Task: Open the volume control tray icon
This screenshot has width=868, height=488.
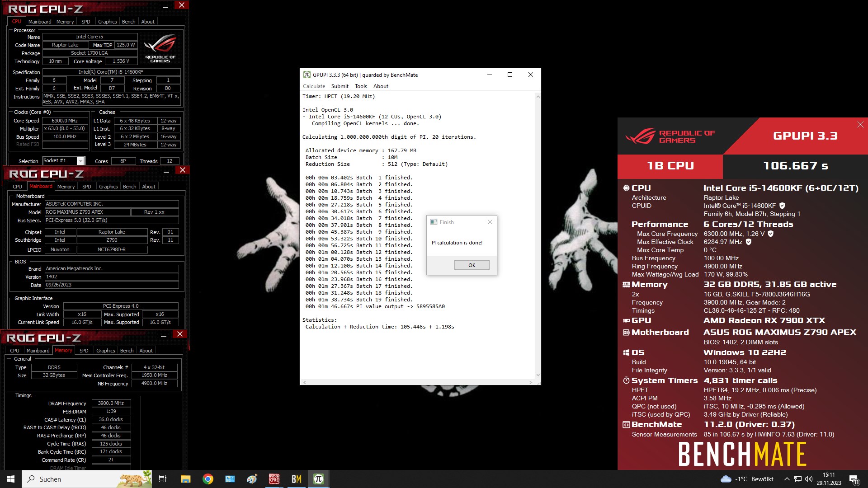Action: pyautogui.click(x=809, y=479)
